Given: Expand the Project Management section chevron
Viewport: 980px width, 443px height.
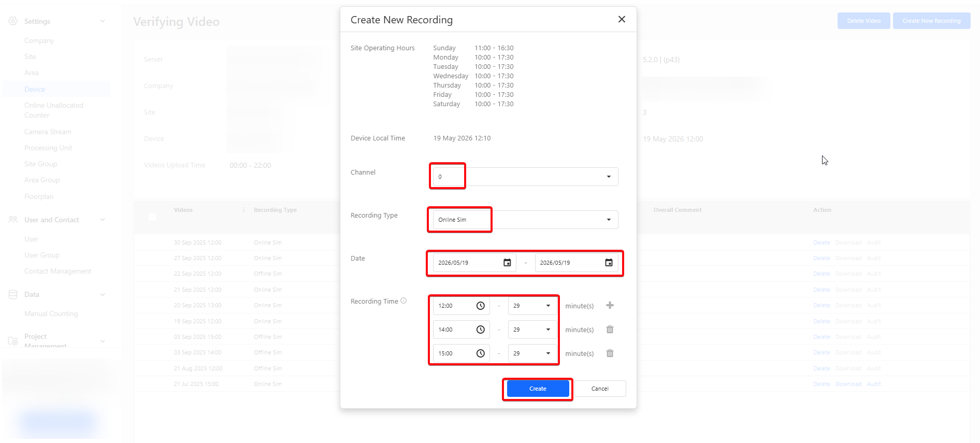Looking at the screenshot, I should (x=103, y=341).
